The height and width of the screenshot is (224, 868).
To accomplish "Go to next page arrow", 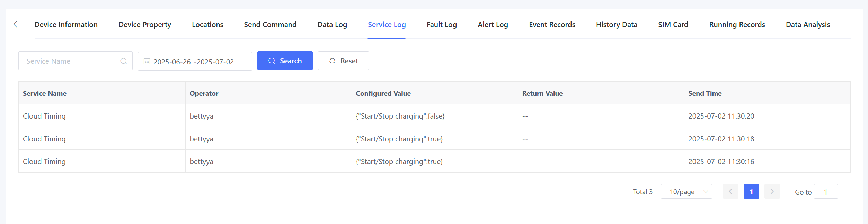I will (x=772, y=191).
